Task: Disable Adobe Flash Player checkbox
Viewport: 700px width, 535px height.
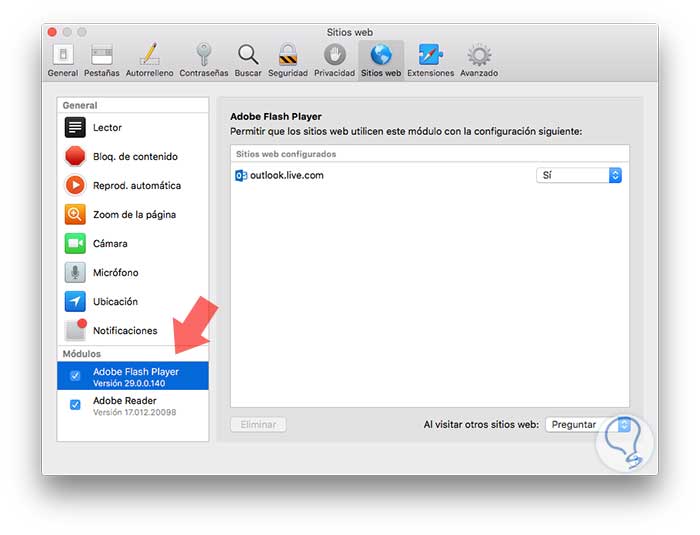Action: (x=75, y=376)
